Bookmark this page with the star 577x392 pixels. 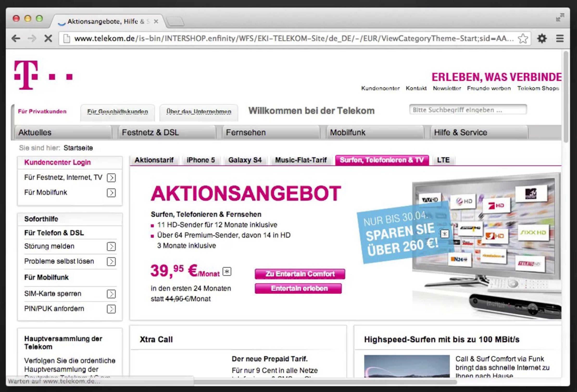pos(523,38)
